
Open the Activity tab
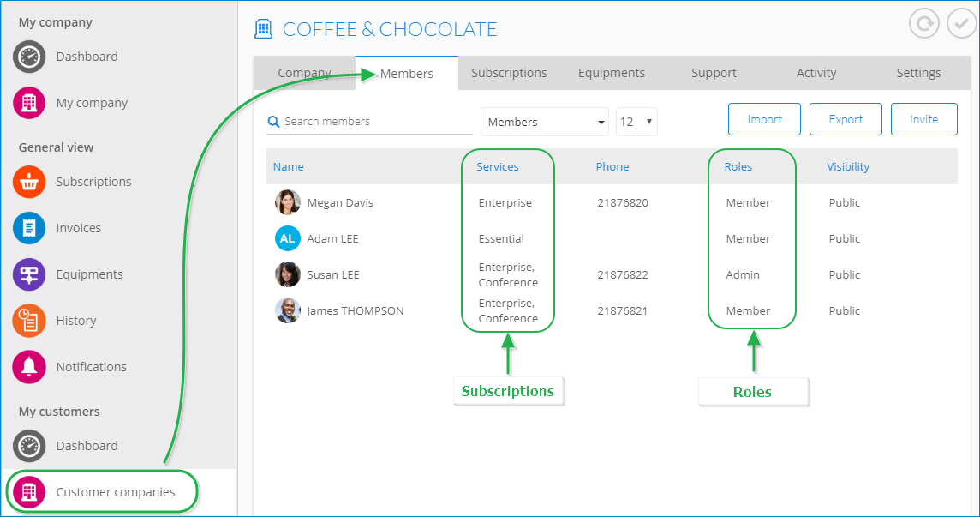pos(816,73)
